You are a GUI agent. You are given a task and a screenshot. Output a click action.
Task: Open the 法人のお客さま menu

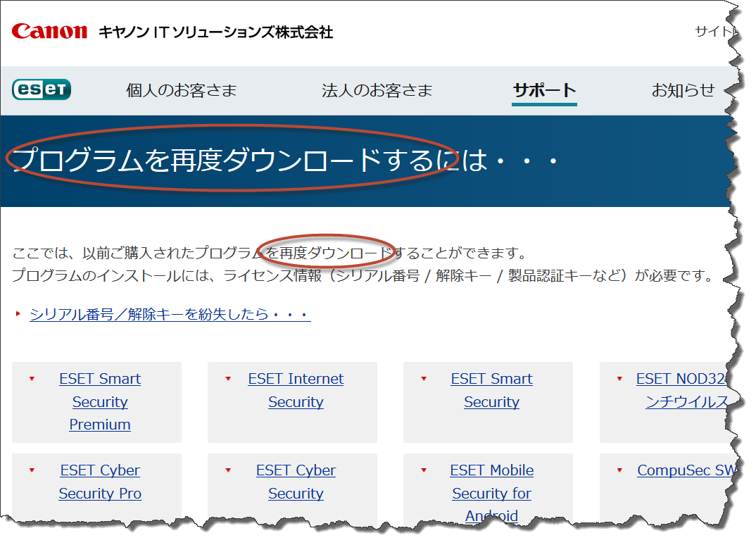tap(377, 90)
